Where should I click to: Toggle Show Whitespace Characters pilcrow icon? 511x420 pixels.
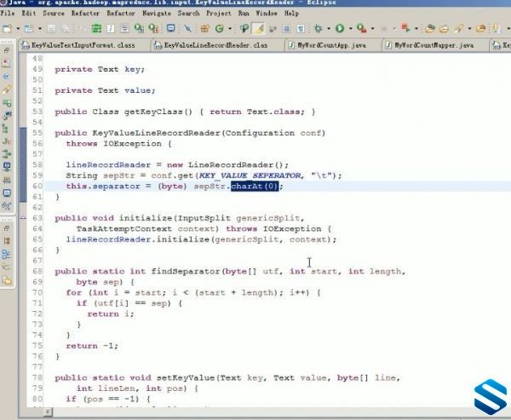pos(301,29)
